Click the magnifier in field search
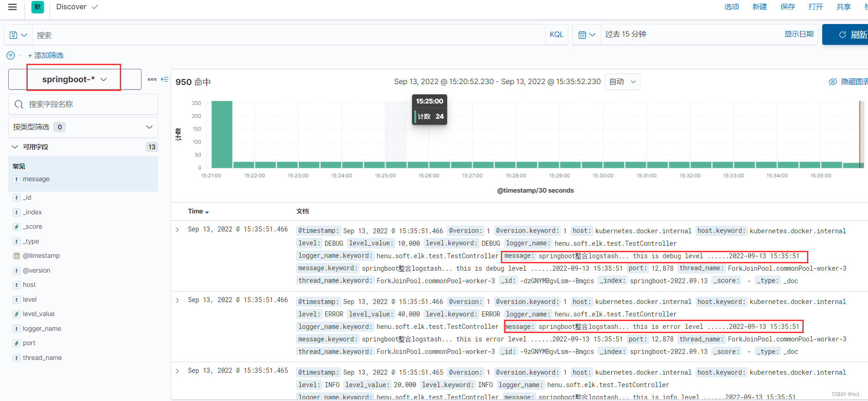 pyautogui.click(x=19, y=104)
